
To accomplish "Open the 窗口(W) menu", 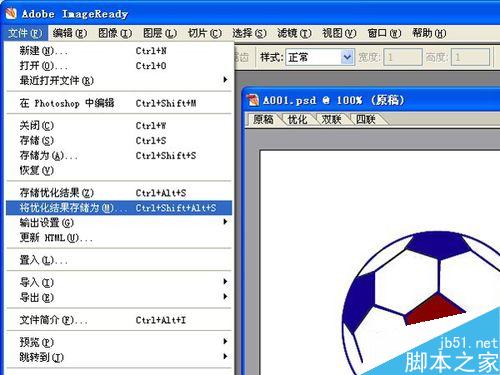I will tap(384, 33).
